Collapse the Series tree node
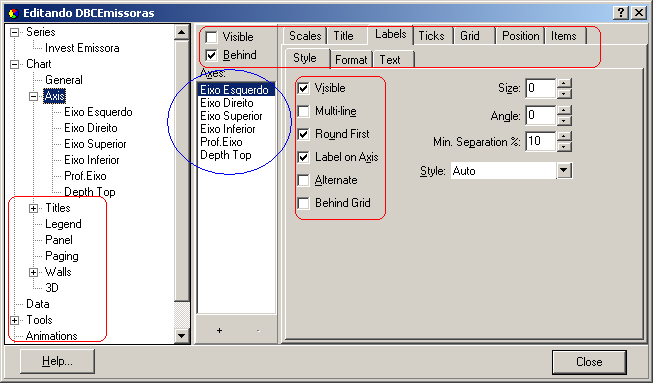 (15, 32)
